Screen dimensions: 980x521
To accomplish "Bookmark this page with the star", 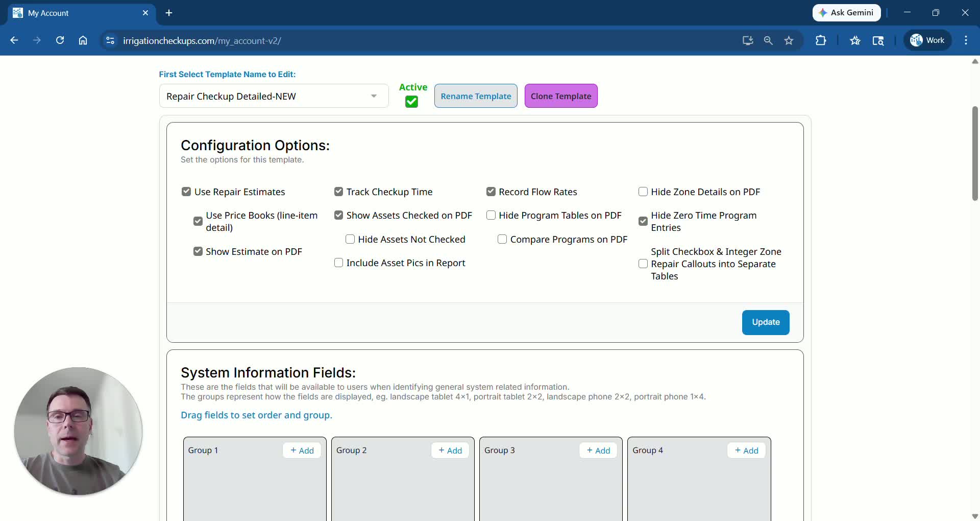I will click(x=789, y=40).
